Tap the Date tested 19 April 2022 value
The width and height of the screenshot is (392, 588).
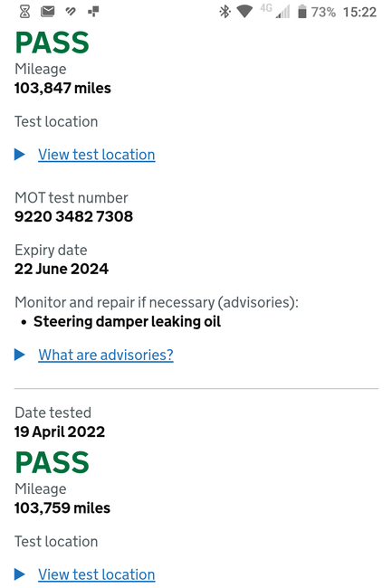tap(60, 432)
